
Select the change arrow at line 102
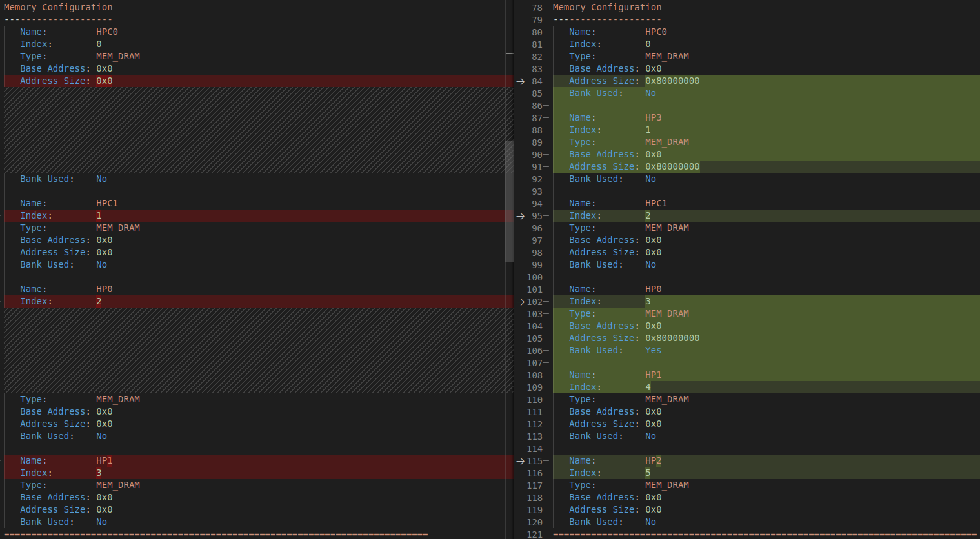point(519,301)
